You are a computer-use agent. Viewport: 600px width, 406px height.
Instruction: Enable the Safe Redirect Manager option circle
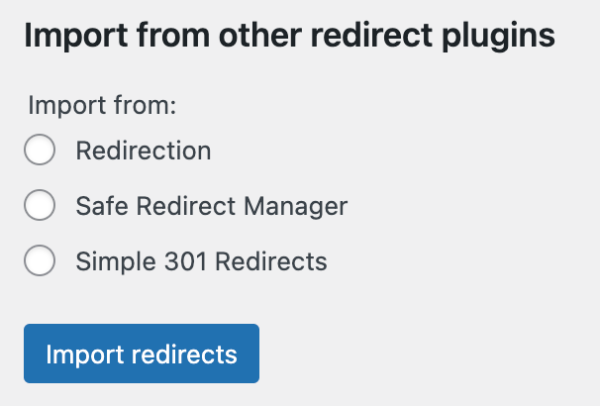tap(40, 207)
